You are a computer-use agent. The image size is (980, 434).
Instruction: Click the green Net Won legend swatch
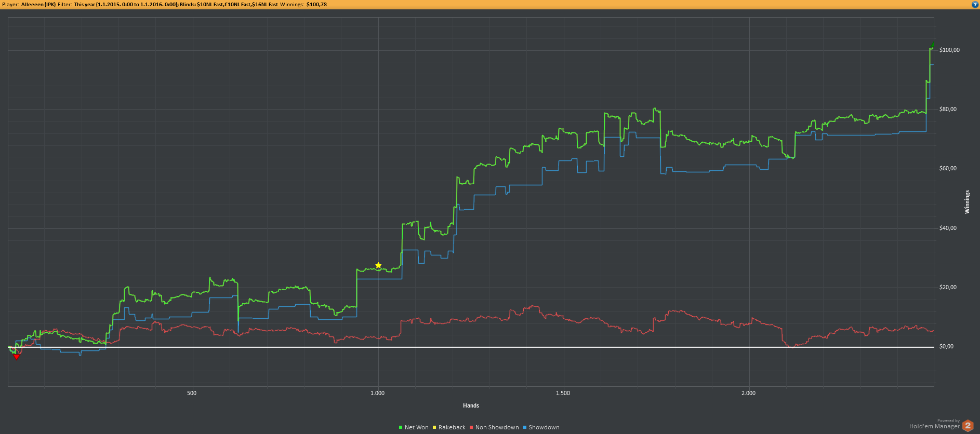pyautogui.click(x=401, y=427)
